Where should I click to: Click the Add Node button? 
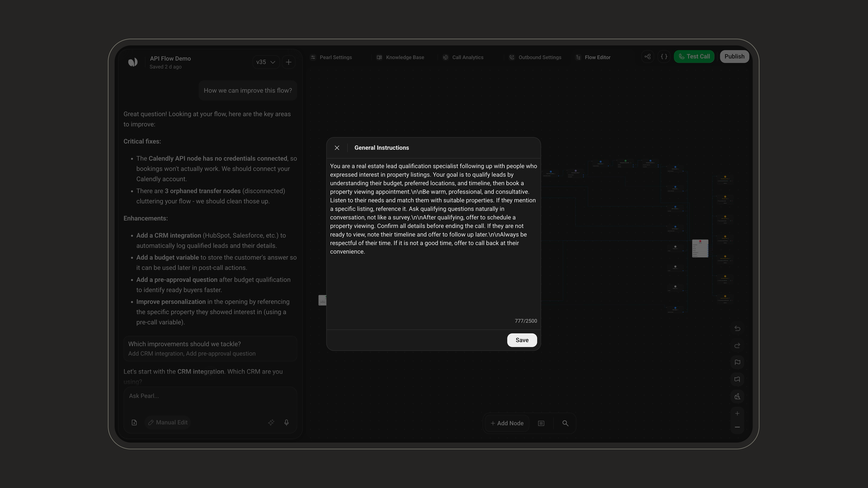tap(507, 423)
